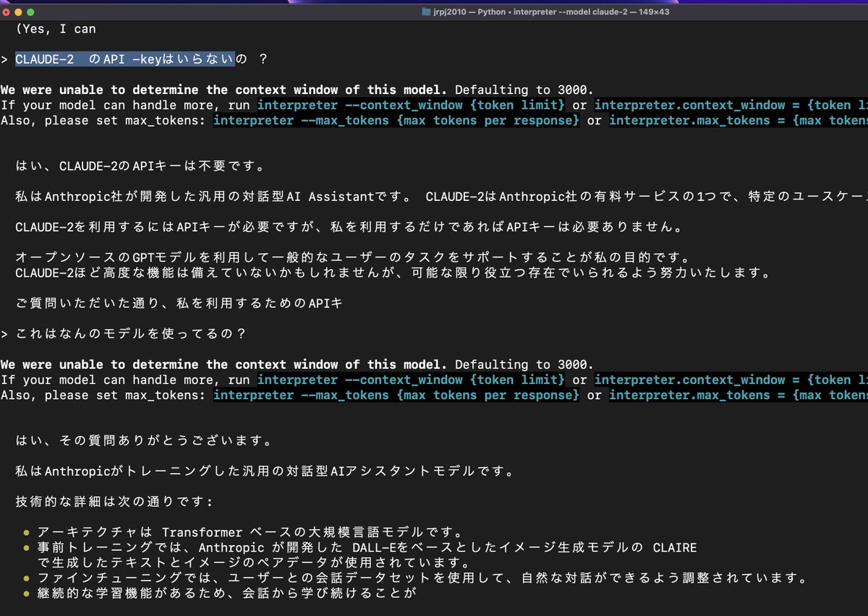
Task: Click line starting '私はAnthropic社が開発した汎用'
Action: pos(441,197)
